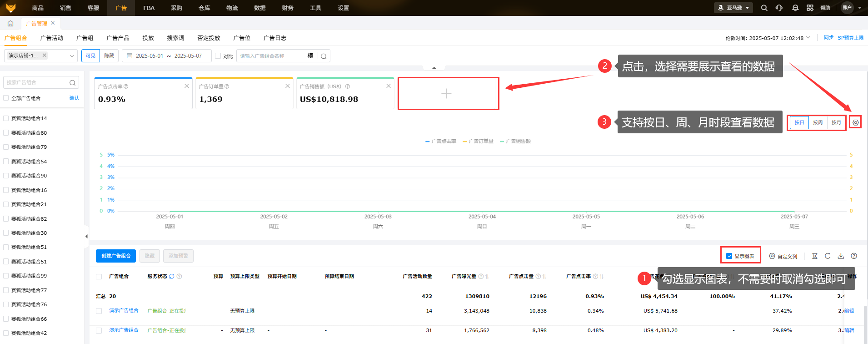
Task: Close the 广告点击率 metric card
Action: coord(186,86)
